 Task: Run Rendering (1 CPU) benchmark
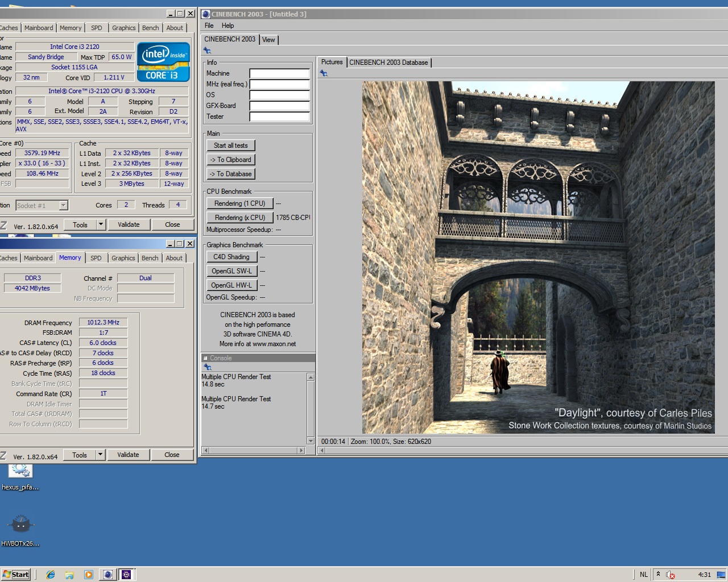coord(239,203)
